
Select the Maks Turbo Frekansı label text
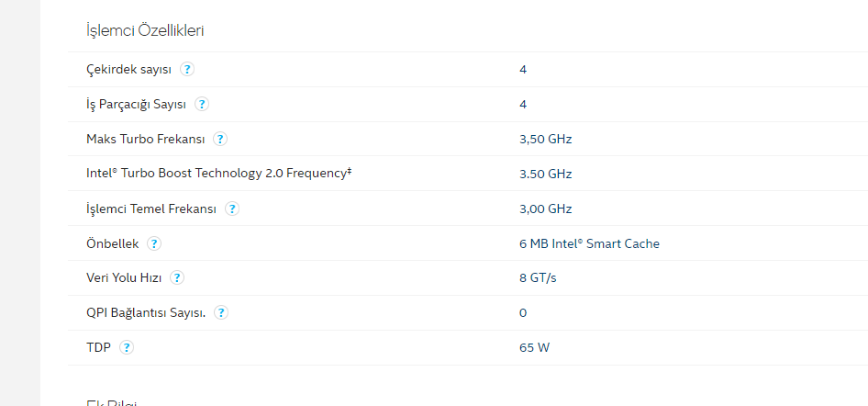(145, 139)
